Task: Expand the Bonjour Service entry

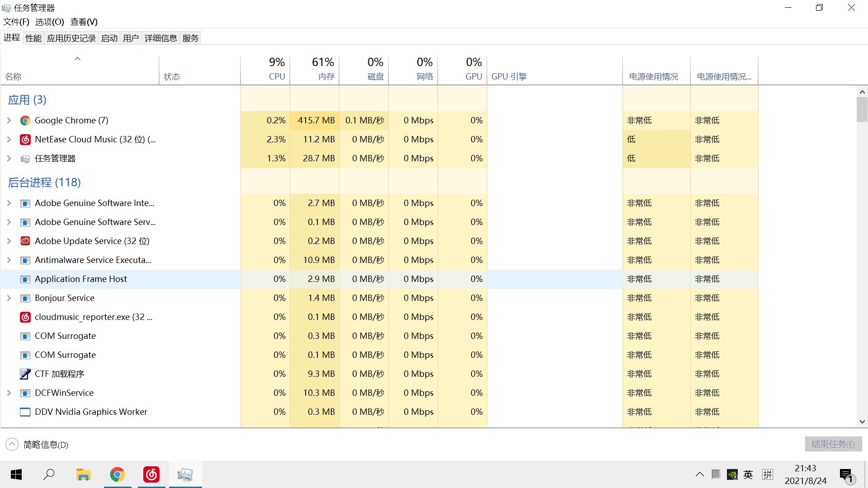Action: [9, 298]
